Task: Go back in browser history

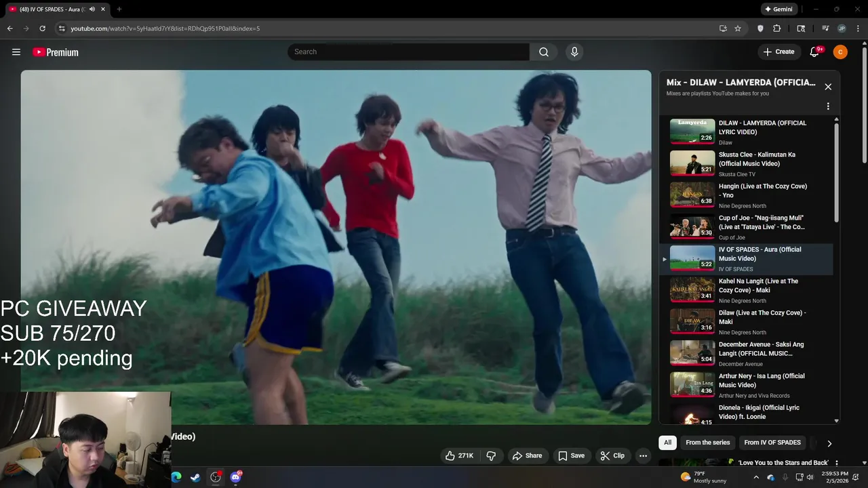Action: point(9,28)
